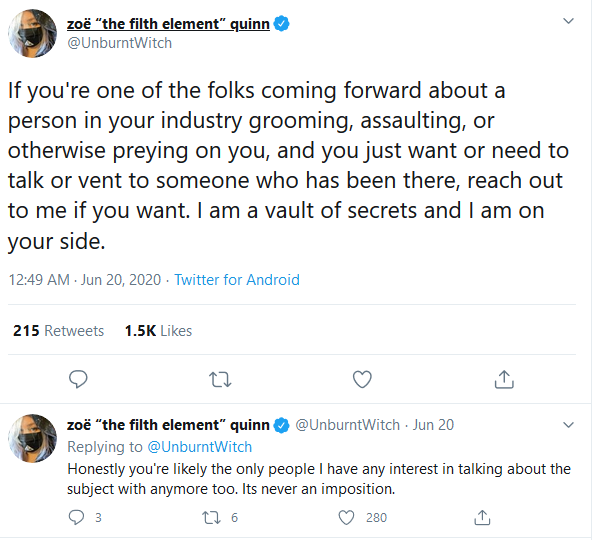Viewport: 601px width, 540px height.
Task: Click the @UnburntWitch handle under the author name
Action: point(119,43)
